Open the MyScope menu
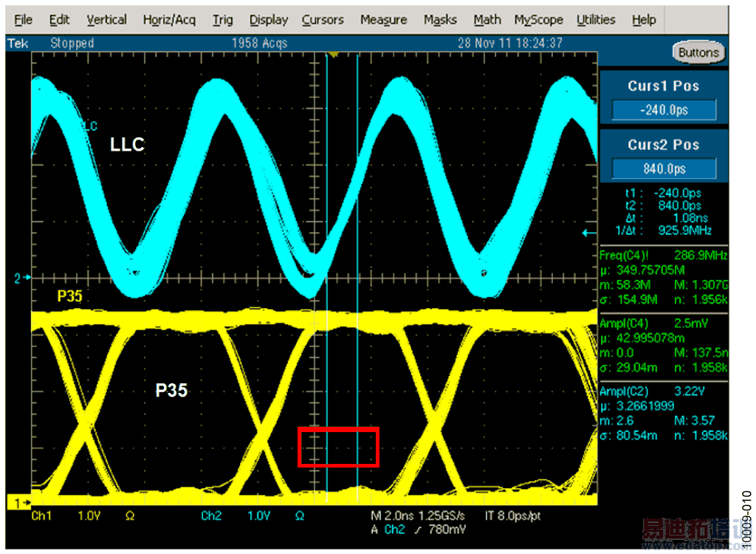 tap(538, 20)
